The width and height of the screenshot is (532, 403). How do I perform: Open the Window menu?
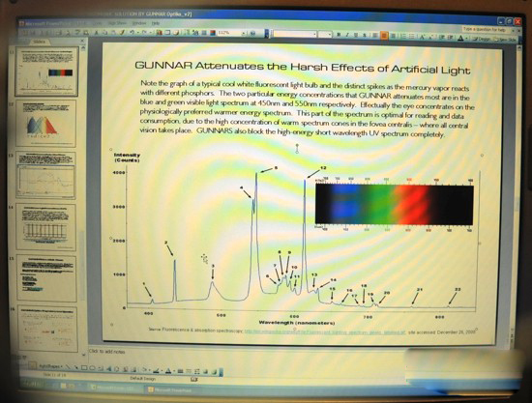coord(139,23)
